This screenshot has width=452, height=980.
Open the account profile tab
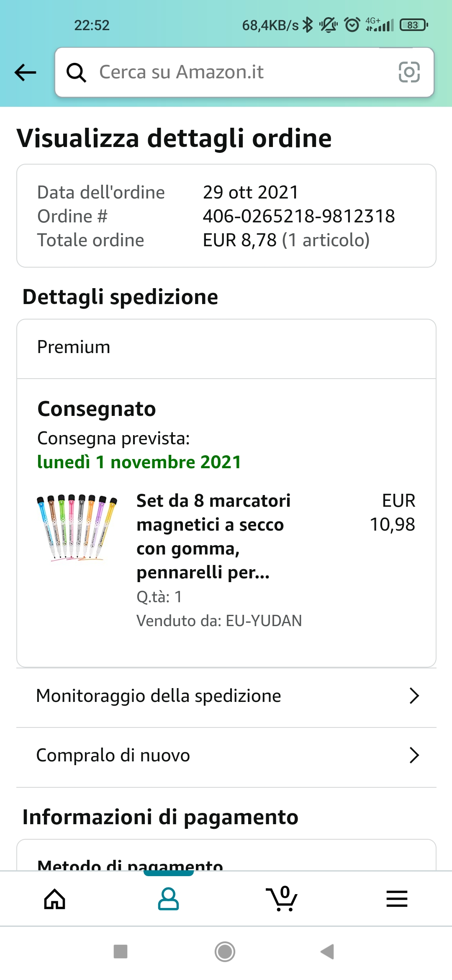(x=168, y=899)
